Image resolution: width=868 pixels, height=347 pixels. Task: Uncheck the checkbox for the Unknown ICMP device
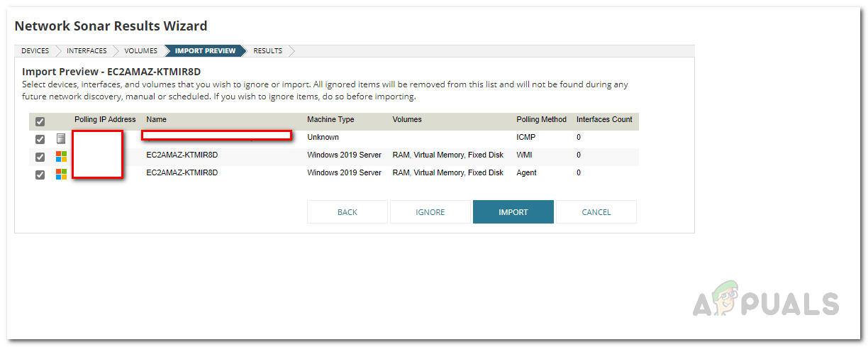(x=40, y=139)
